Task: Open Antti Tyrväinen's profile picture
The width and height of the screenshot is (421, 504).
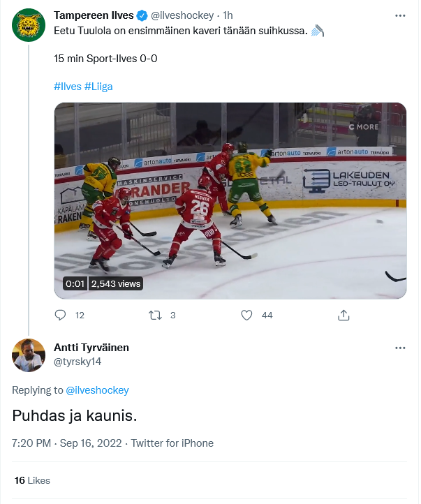Action: point(29,355)
